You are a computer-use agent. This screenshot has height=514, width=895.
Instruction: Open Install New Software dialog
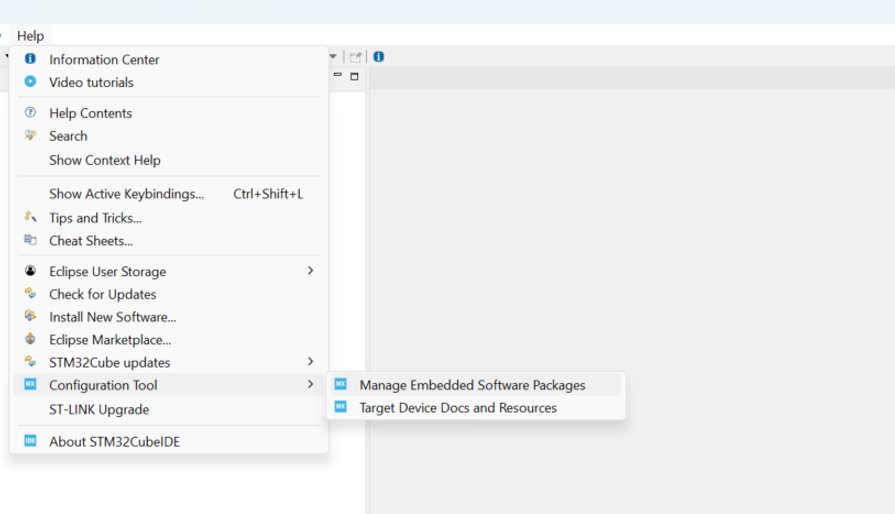click(112, 317)
